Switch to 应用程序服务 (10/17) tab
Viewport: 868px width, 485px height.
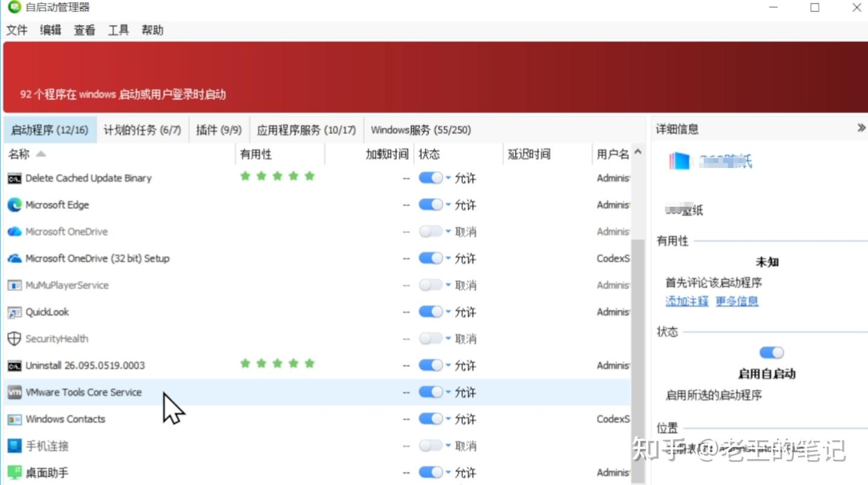tap(306, 130)
